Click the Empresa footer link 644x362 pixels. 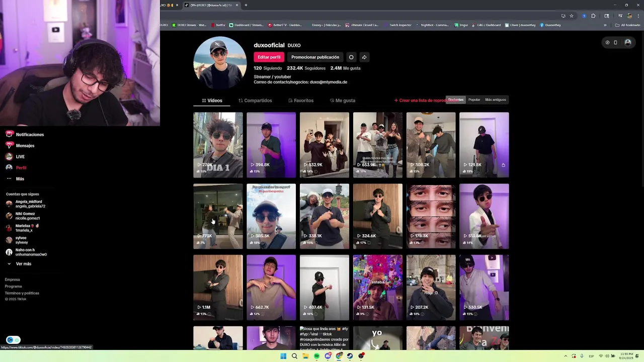point(13,280)
